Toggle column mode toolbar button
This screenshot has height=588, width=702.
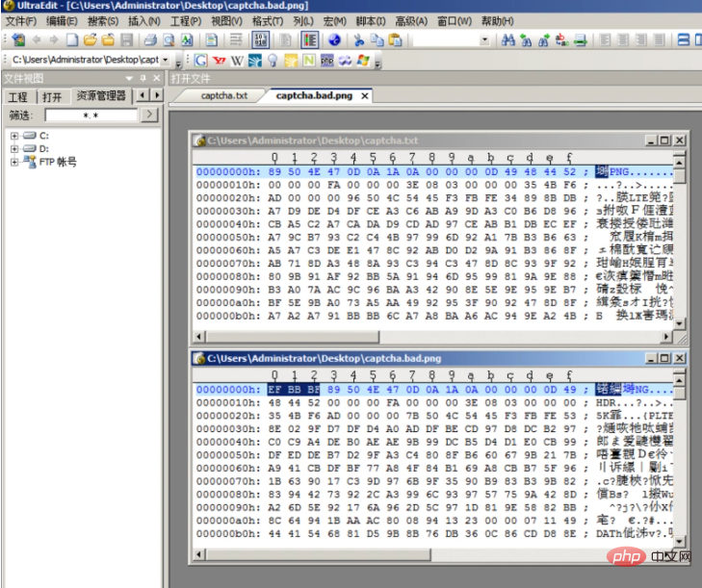pyautogui.click(x=309, y=40)
